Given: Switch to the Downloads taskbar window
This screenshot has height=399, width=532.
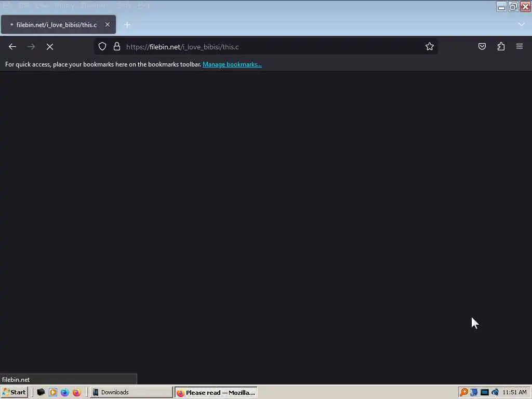Looking at the screenshot, I should click(131, 392).
